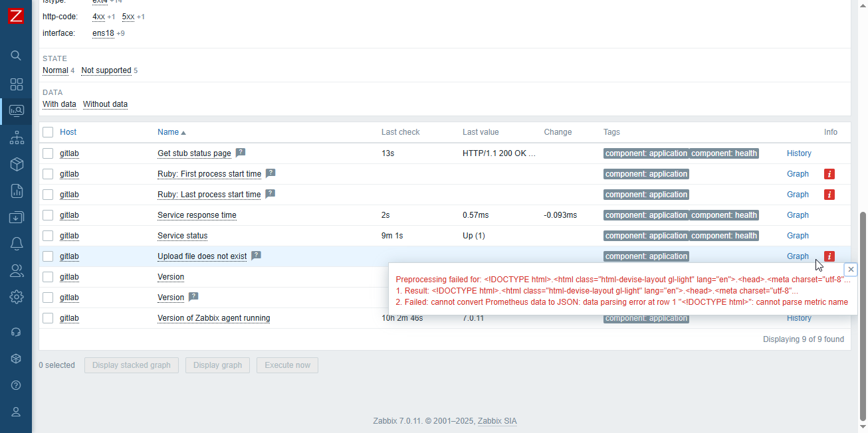Check the Ruby: Last process start time row
This screenshot has height=433, width=868.
[48, 195]
